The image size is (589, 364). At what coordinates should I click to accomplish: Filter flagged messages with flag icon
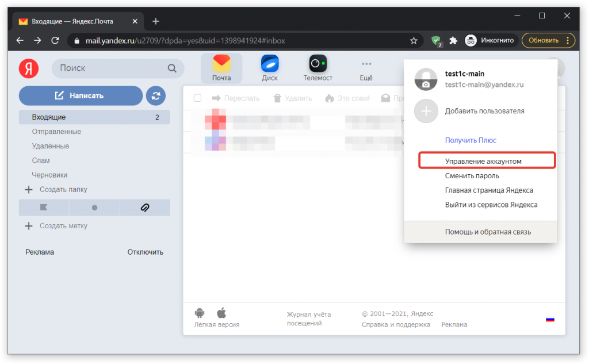tap(44, 208)
